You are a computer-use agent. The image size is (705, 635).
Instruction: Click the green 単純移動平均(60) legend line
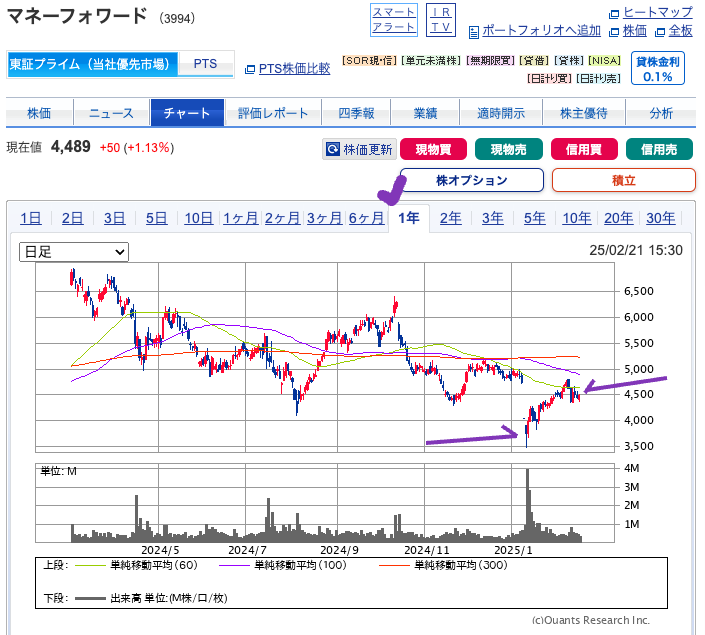[90, 565]
